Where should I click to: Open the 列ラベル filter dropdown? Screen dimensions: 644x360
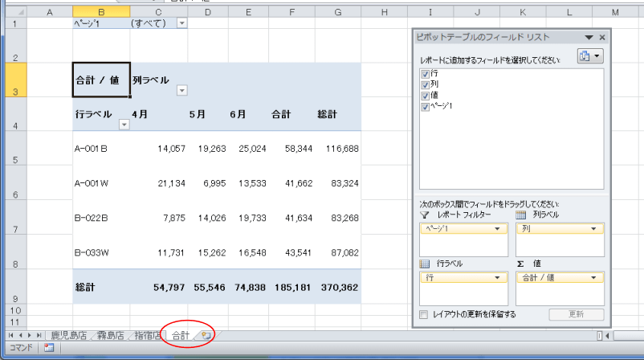pyautogui.click(x=181, y=90)
